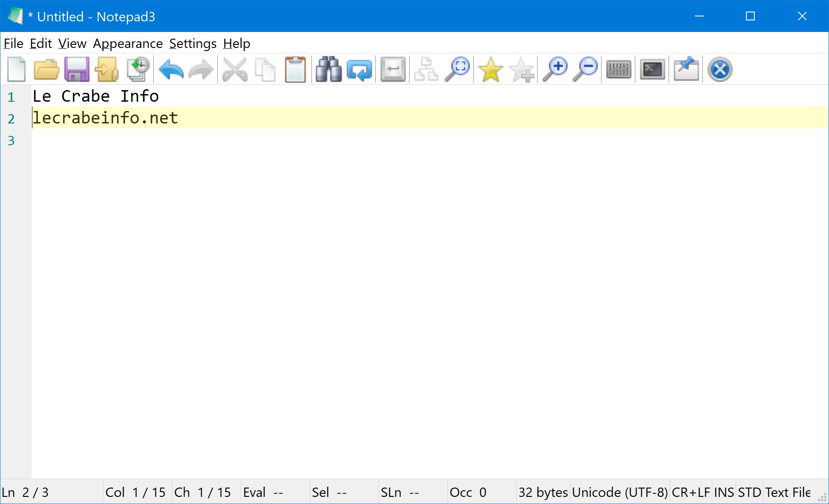Click the keyboard-style toolbar icon

618,69
